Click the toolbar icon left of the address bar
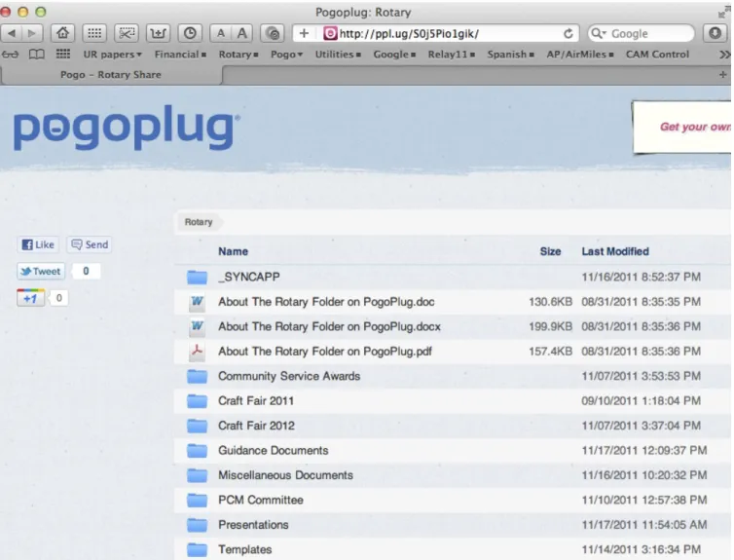Viewport: 734px width, 560px height. [273, 33]
